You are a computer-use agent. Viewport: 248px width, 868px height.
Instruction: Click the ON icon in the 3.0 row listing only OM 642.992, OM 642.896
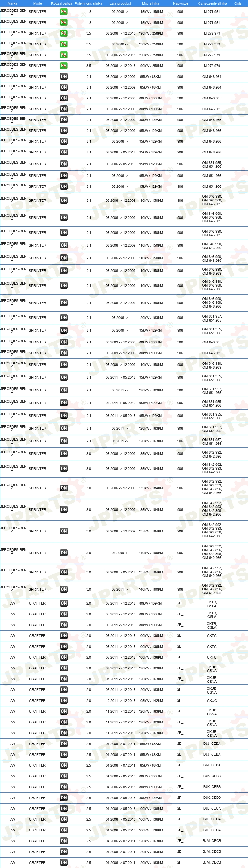pos(64,454)
